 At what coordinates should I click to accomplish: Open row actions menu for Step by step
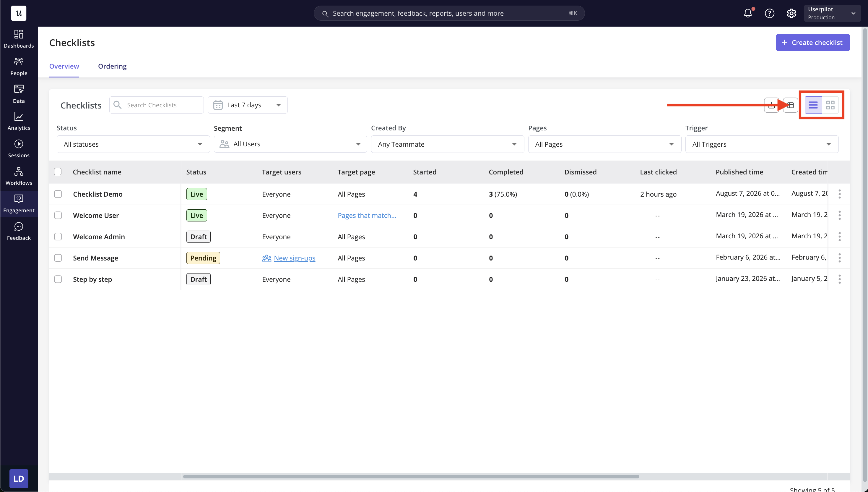[839, 279]
